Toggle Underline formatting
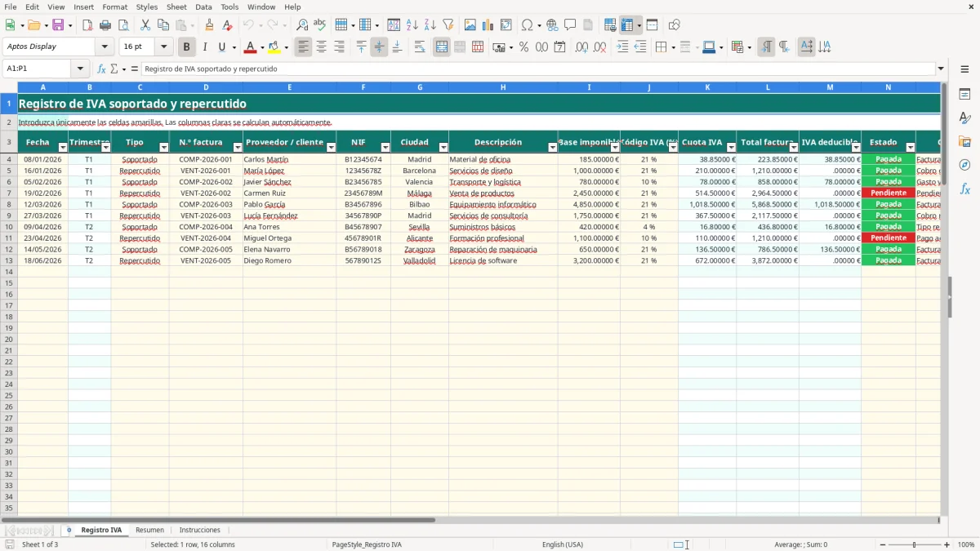The width and height of the screenshot is (980, 551). [221, 47]
